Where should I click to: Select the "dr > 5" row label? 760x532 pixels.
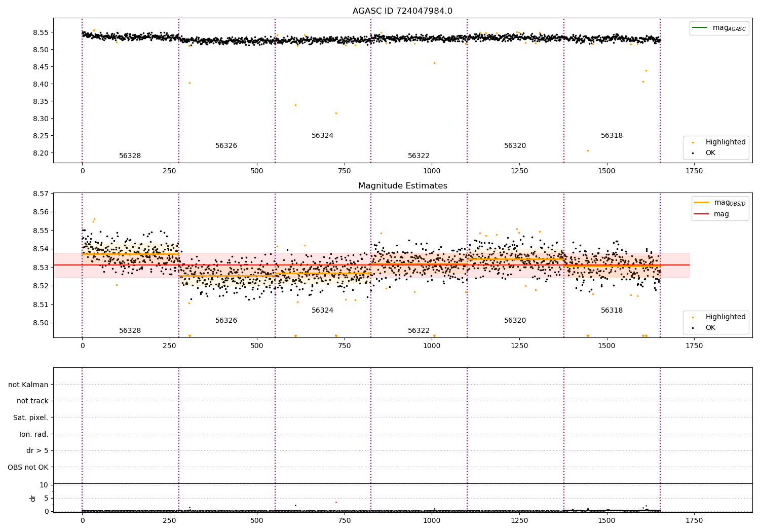37,450
